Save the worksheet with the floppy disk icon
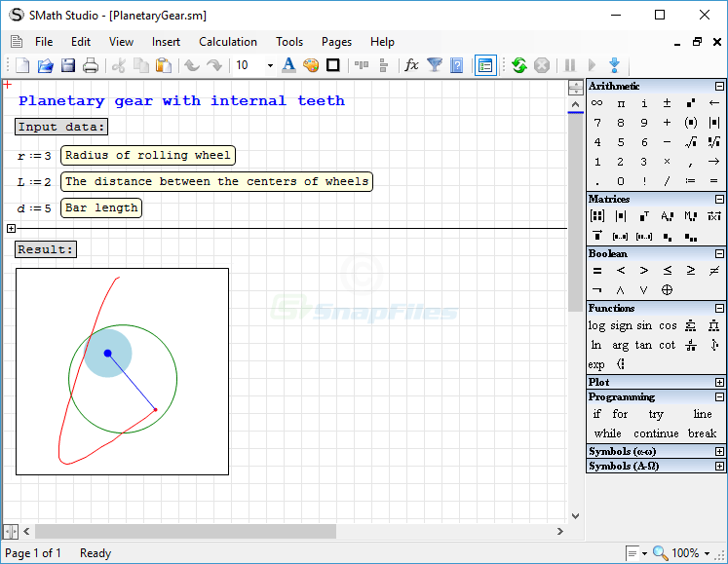Screen dimensions: 728x564 pyautogui.click(x=68, y=65)
